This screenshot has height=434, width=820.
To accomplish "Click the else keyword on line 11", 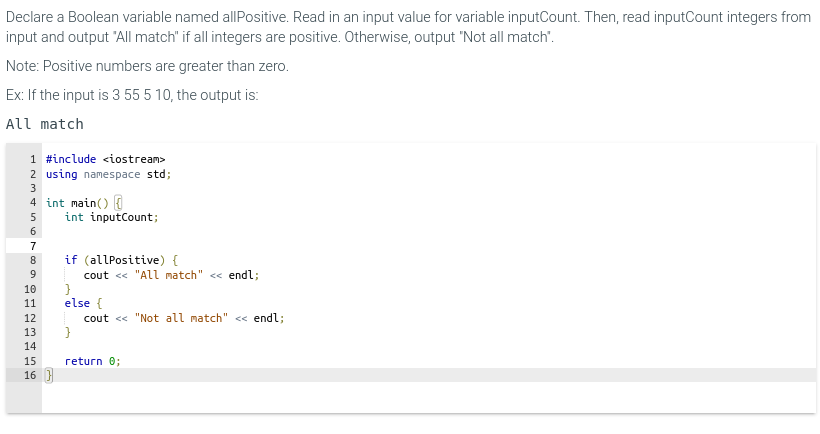I will (77, 303).
